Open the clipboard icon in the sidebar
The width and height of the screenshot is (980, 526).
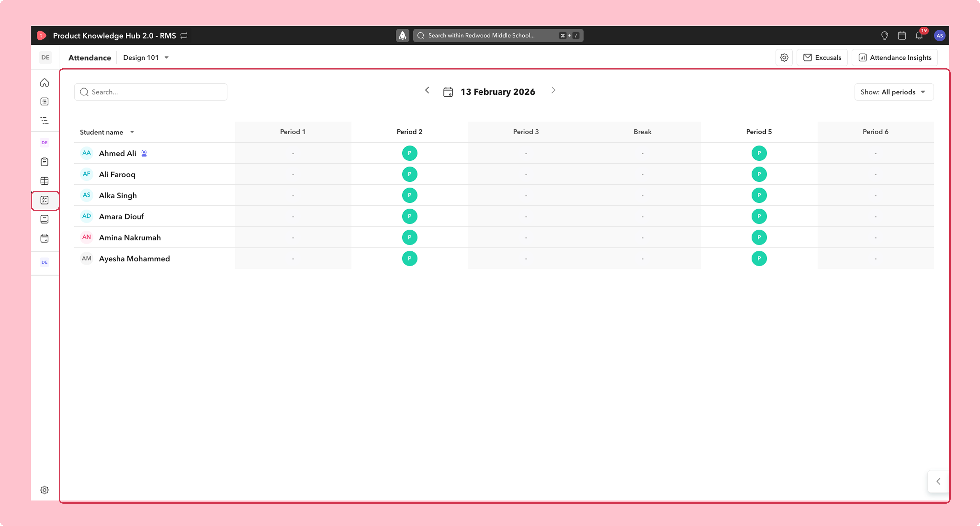pyautogui.click(x=45, y=162)
